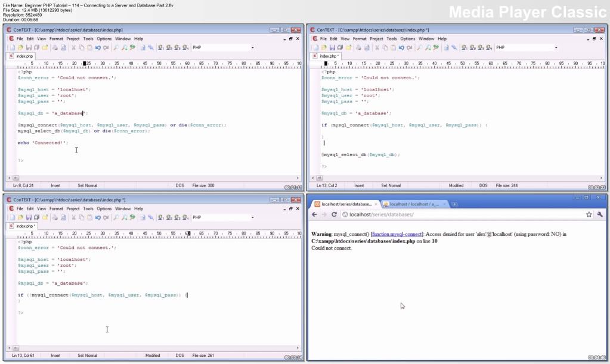
Task: Go back using Chrome's back arrow
Action: click(x=314, y=214)
